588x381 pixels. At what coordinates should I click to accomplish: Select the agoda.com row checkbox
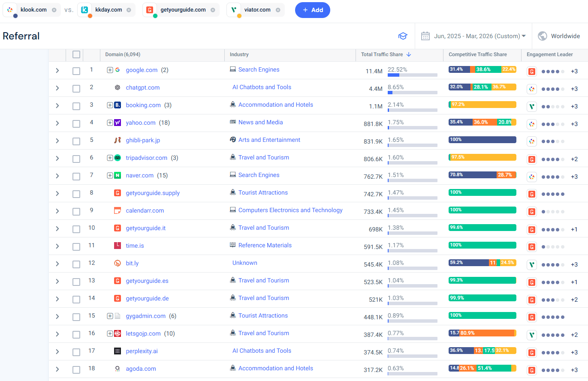[x=76, y=370]
